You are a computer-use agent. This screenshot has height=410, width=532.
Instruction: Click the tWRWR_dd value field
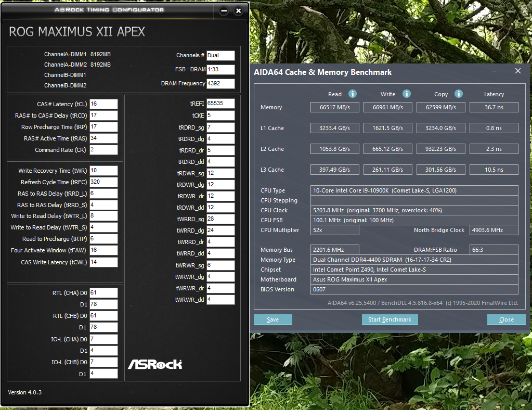[220, 300]
